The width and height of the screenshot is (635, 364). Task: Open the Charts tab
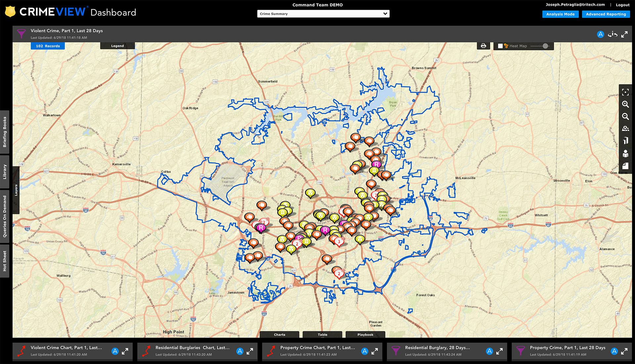click(279, 335)
